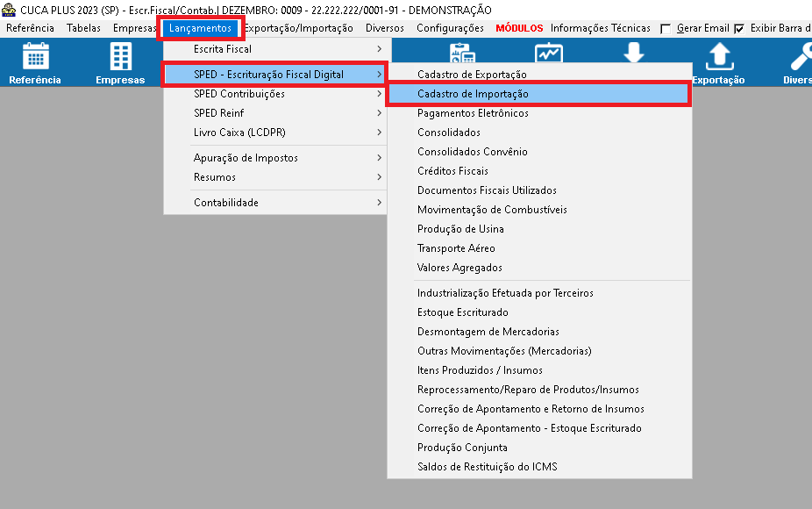Expand the Contabilidade submenu
The height and width of the screenshot is (509, 812).
click(x=275, y=202)
